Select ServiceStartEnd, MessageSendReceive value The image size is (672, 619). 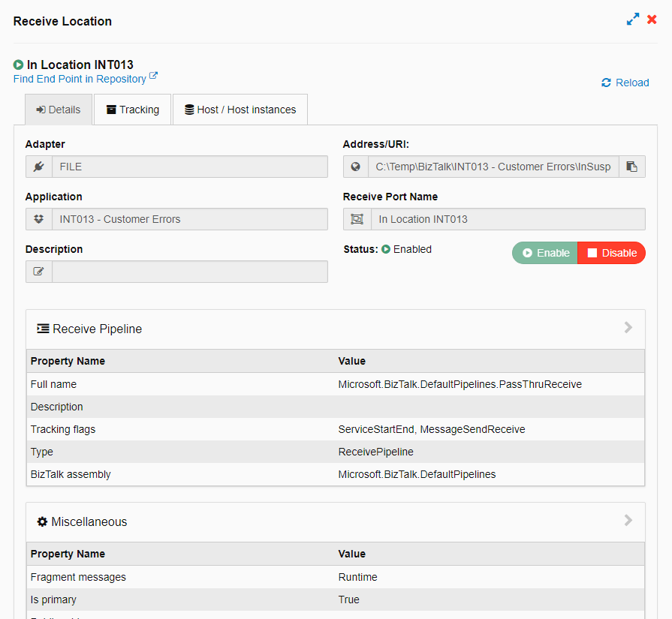pos(432,429)
